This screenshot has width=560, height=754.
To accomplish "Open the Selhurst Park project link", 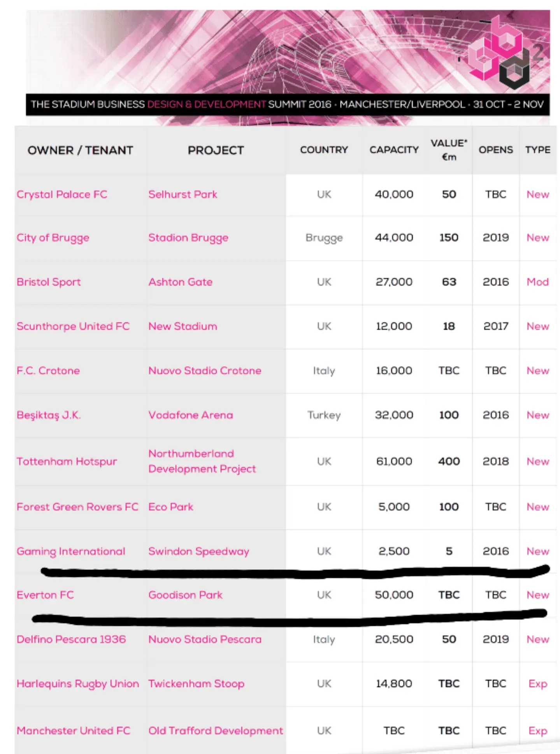I will click(x=183, y=194).
